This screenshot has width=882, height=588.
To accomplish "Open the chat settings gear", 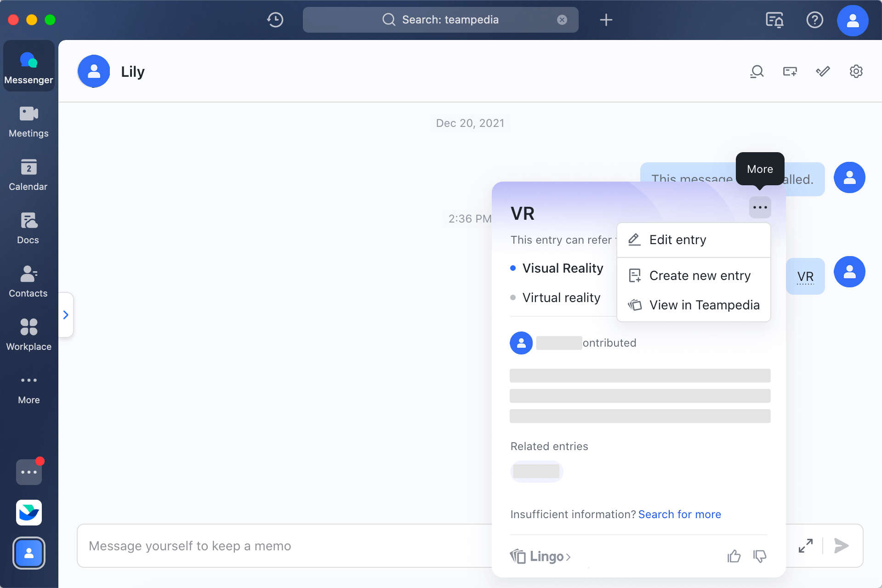I will click(856, 71).
